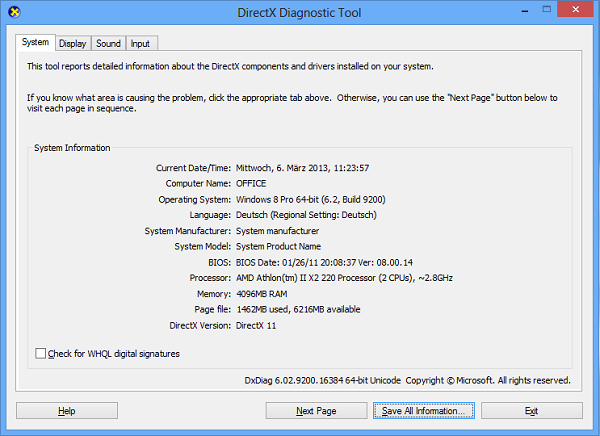Click processor value 'AMD Athlon(tm) II X2 220 Processor'
This screenshot has height=436, width=600.
point(306,278)
